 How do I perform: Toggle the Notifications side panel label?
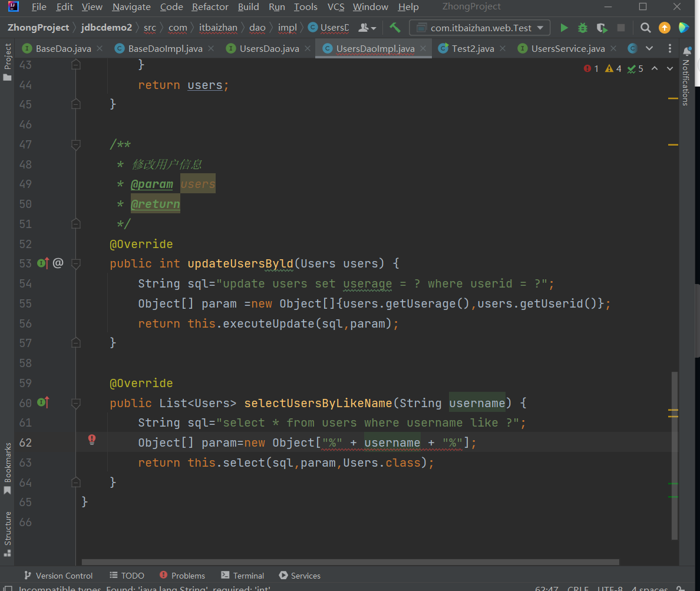pos(686,82)
